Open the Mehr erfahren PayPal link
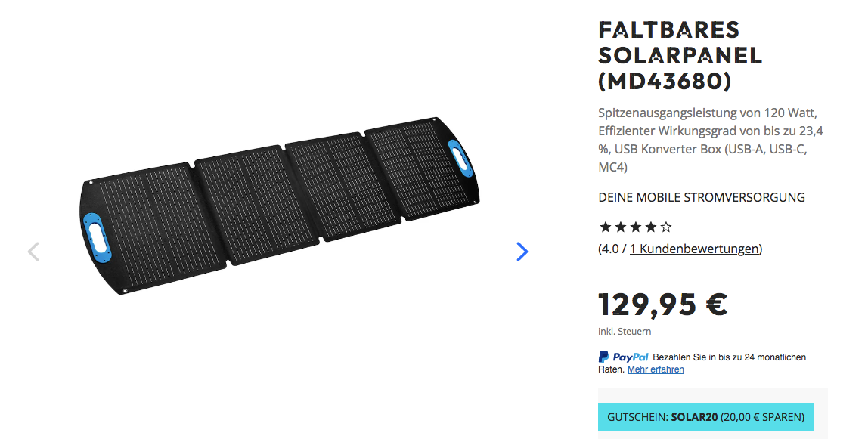 click(x=656, y=369)
